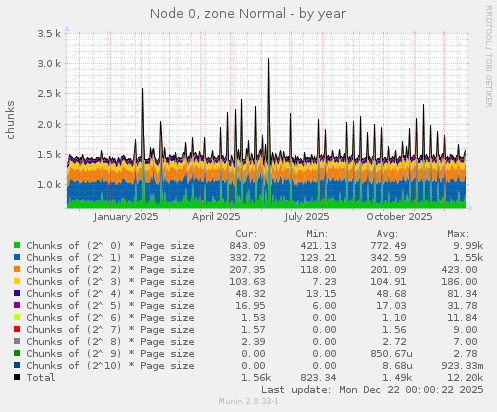Click the max value 81.34

[462, 294]
